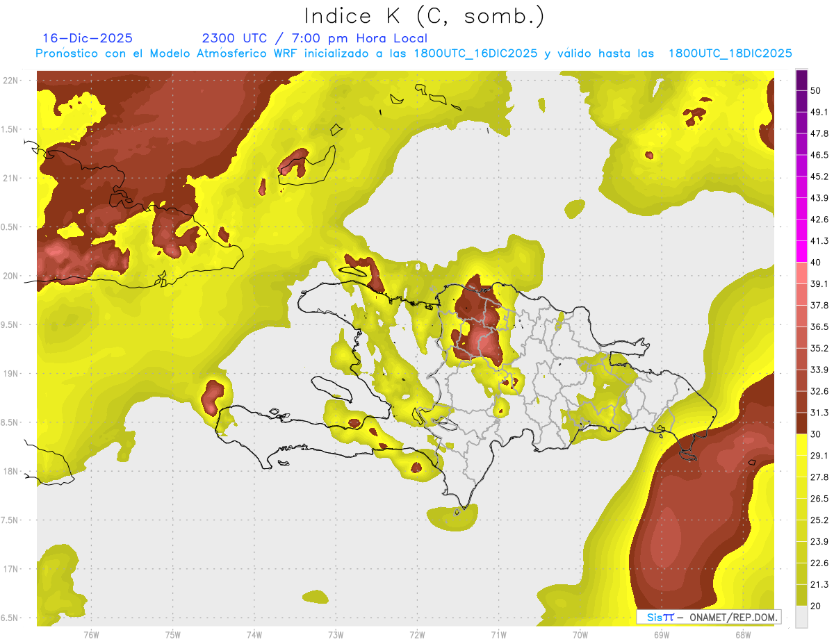Click "2300 UTC / 7:00 pm Hora Local"
Image resolution: width=834 pixels, height=644 pixels.
coord(314,38)
